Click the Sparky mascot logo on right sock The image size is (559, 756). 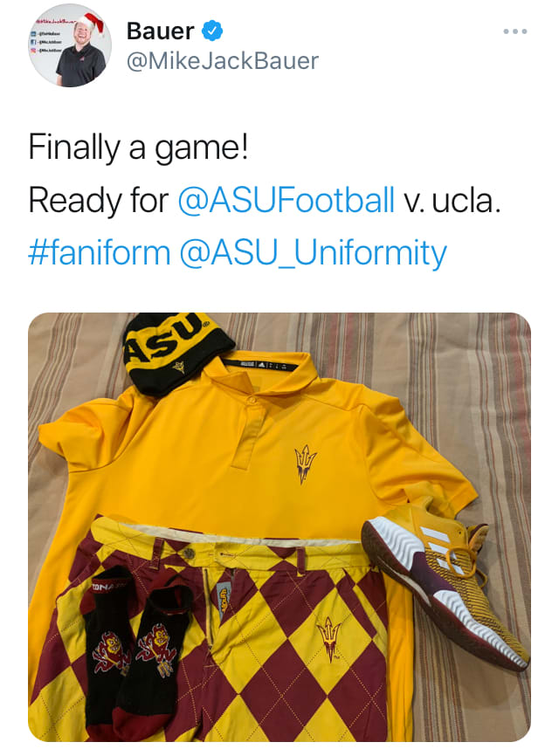click(155, 649)
